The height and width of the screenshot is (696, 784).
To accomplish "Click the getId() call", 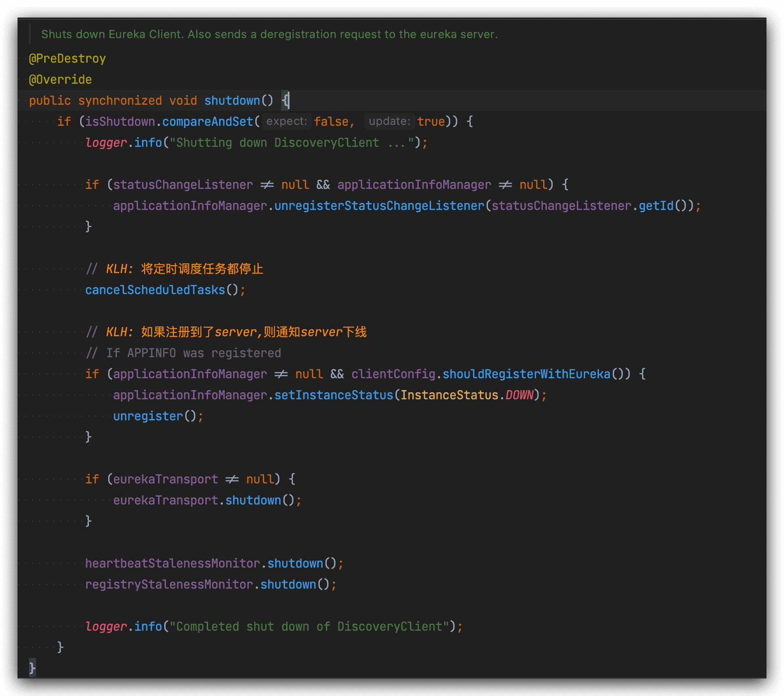I will (663, 206).
